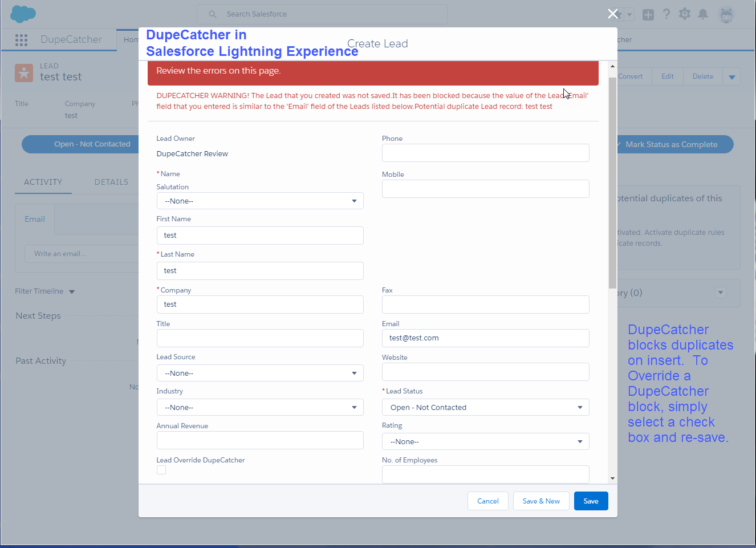Open Salesforce Help with the question mark icon

click(x=666, y=14)
